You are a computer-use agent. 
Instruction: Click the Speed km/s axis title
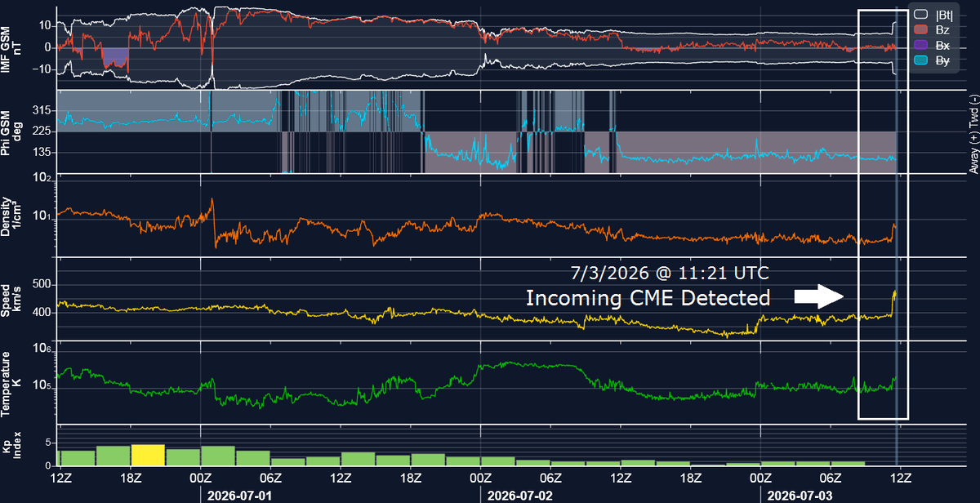[12, 299]
